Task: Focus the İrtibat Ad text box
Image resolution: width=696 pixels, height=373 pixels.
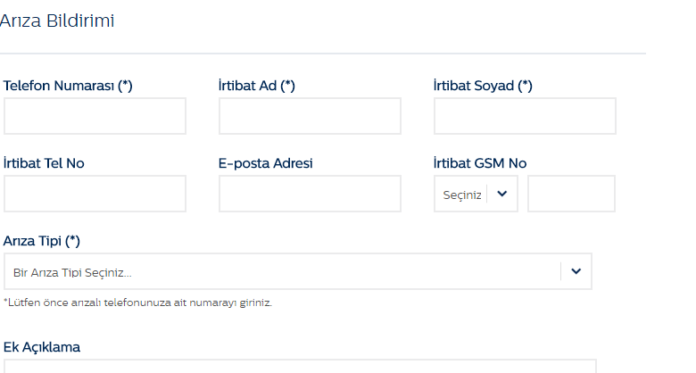Action: click(310, 116)
